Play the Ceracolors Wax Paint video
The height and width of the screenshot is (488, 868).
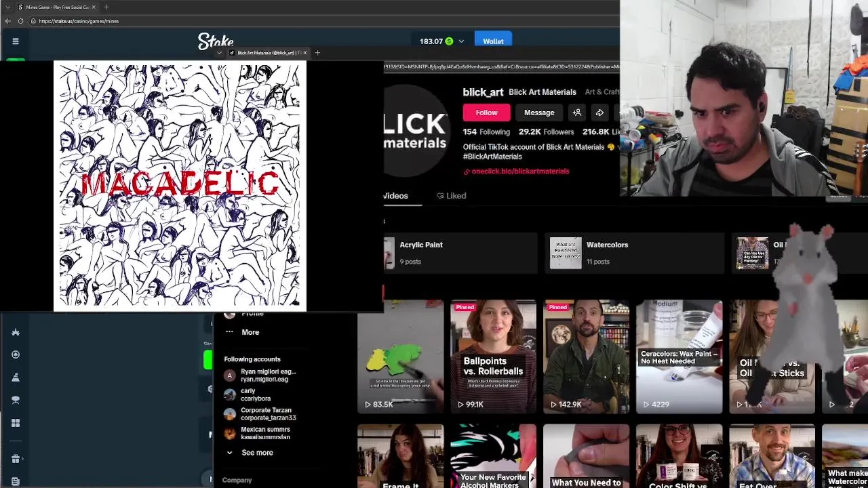point(679,357)
